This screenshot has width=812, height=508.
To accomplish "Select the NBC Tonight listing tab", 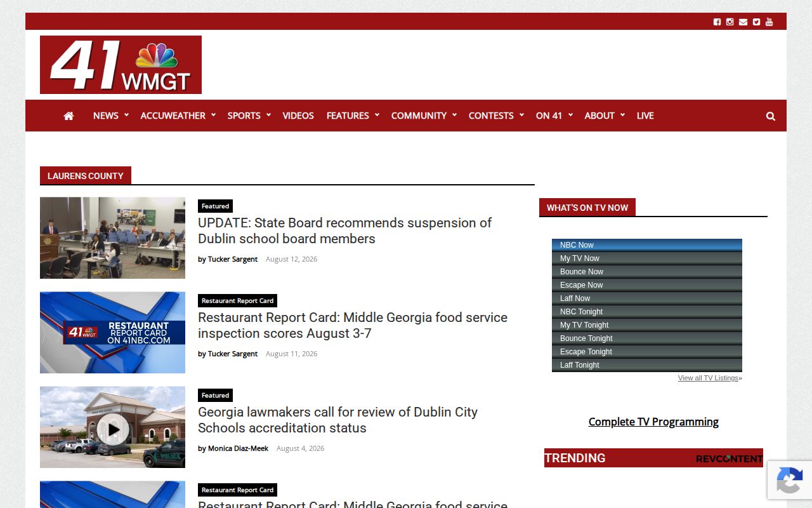I will point(647,312).
